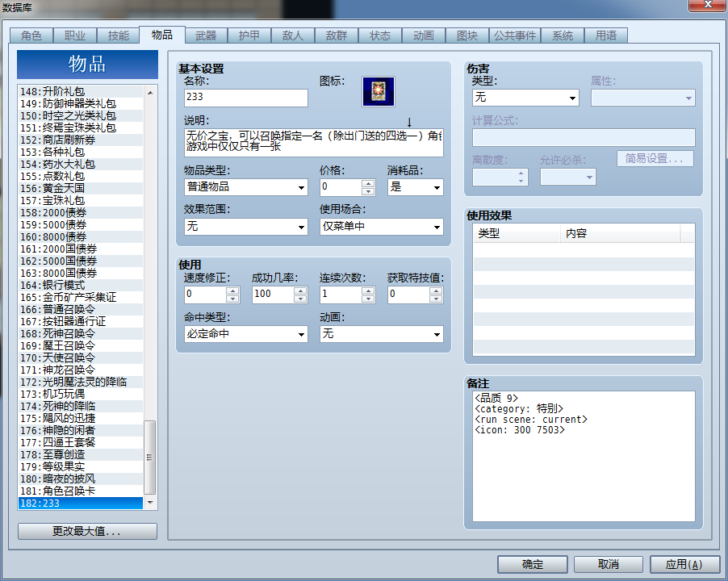This screenshot has width=728, height=581.
Task: Switch to the 技能 tab
Action: (x=119, y=36)
